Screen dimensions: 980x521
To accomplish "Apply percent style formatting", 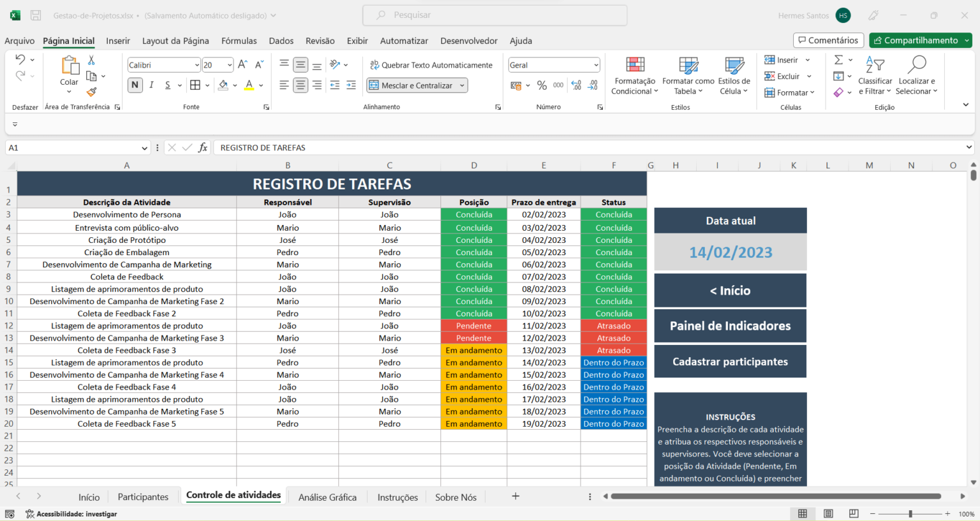I will [542, 85].
